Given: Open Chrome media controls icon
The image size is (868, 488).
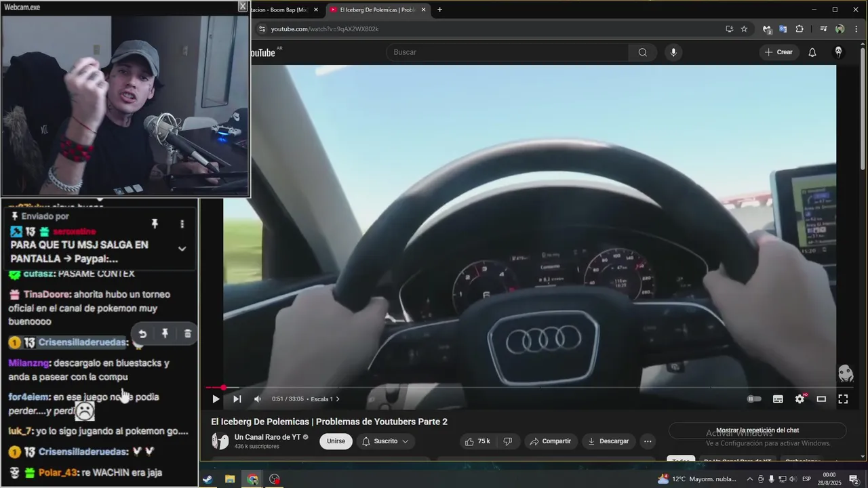Looking at the screenshot, I should [x=823, y=29].
